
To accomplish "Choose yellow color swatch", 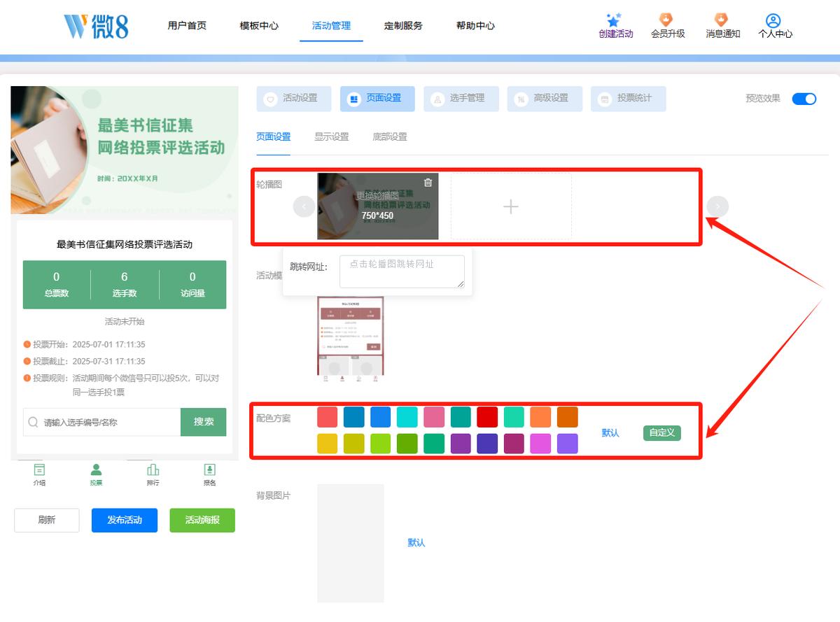I will click(328, 444).
